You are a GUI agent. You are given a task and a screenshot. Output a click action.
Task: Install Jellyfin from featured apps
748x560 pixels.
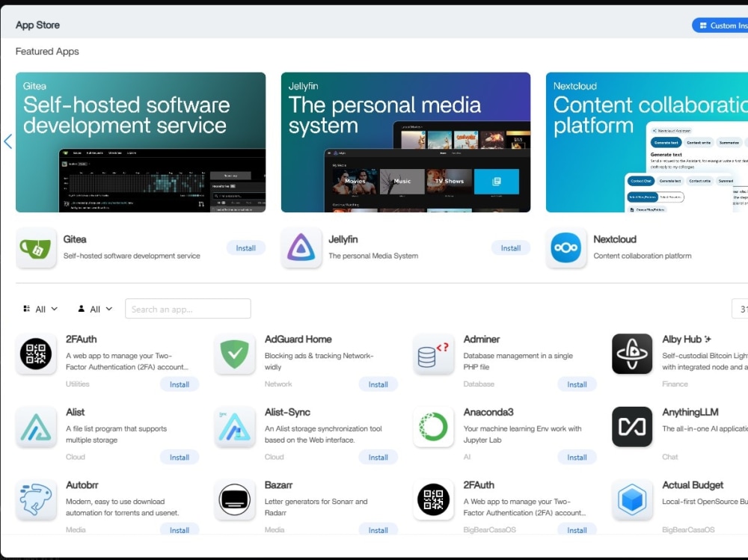tap(511, 248)
